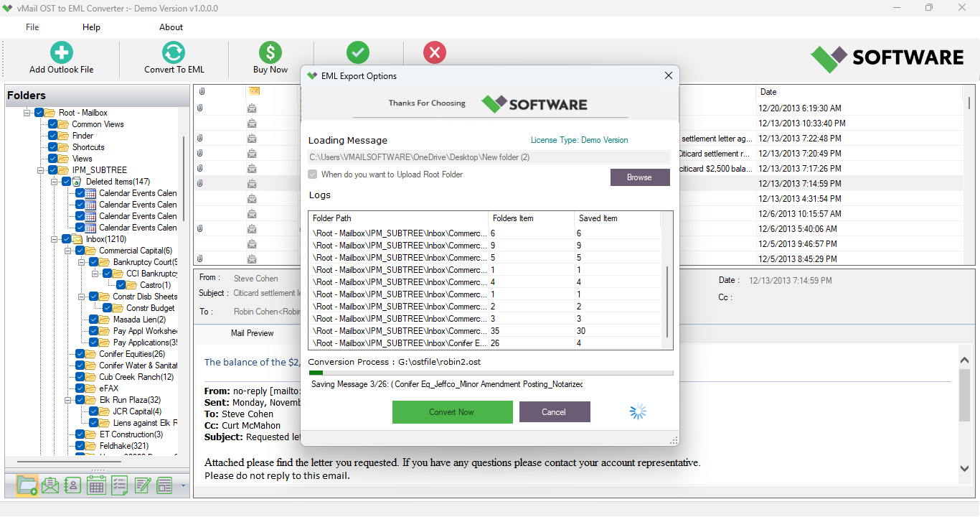Open the Contacts view in bottom panel
Screen dimensions: 980x517
pos(72,485)
